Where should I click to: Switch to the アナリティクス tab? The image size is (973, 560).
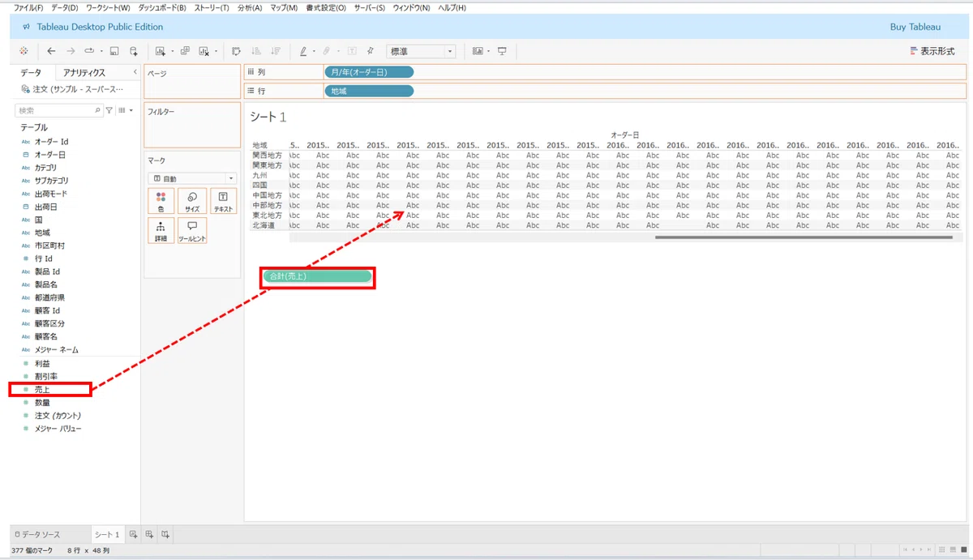84,73
